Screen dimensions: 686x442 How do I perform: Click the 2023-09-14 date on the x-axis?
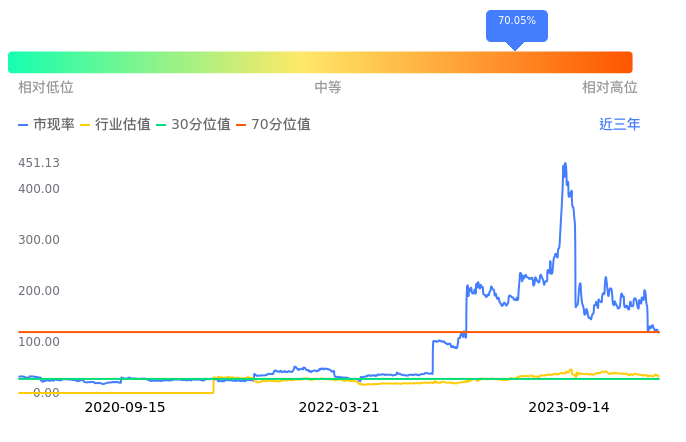click(569, 408)
